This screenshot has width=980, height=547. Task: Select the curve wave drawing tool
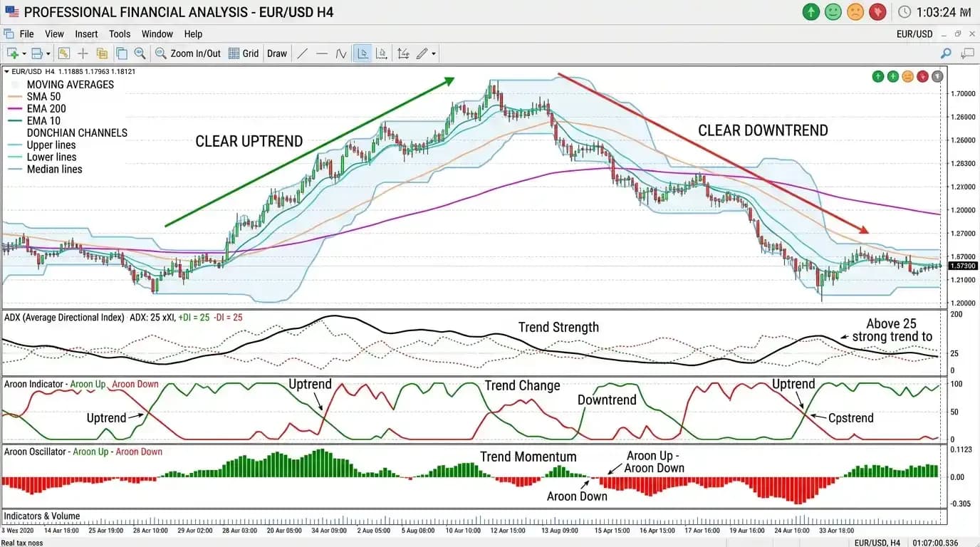point(341,53)
